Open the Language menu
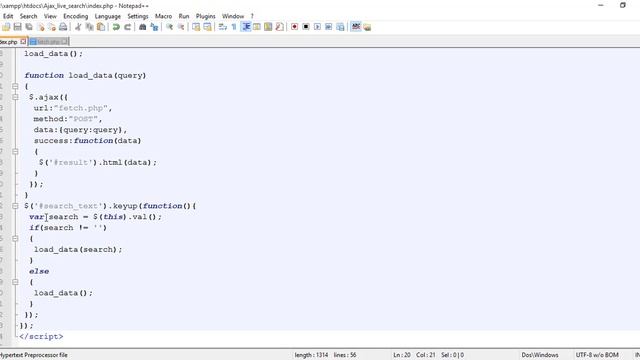Viewport: 640px width, 360px height. 108,16
